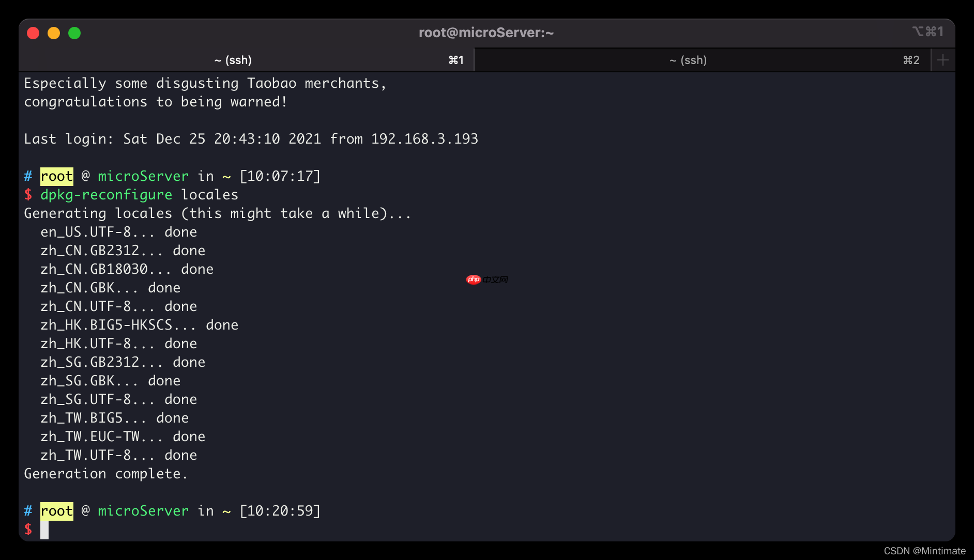Click the dpkg-reconfigure command text

pyautogui.click(x=106, y=195)
